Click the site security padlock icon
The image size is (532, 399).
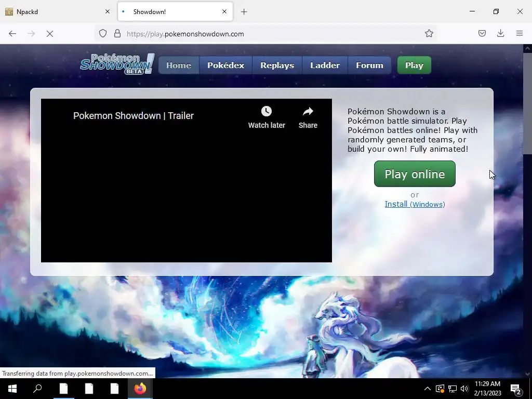[117, 34]
